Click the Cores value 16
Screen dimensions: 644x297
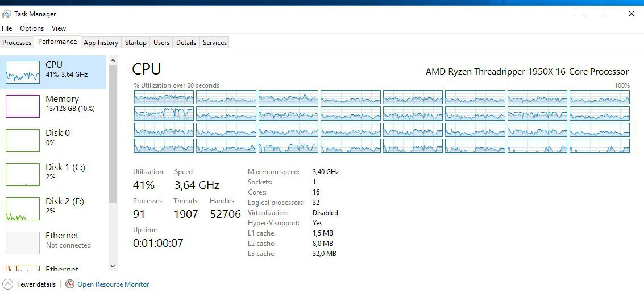coord(316,192)
